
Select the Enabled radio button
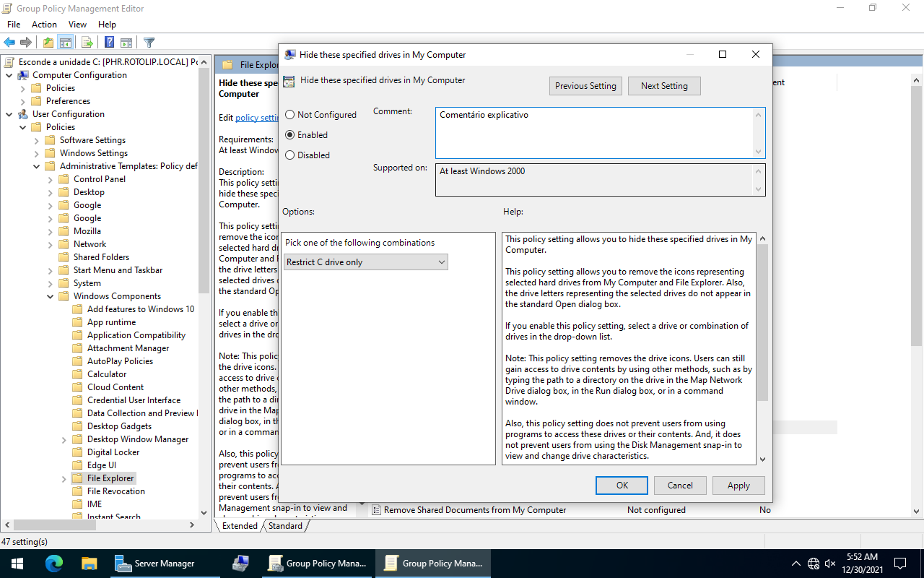click(x=289, y=134)
